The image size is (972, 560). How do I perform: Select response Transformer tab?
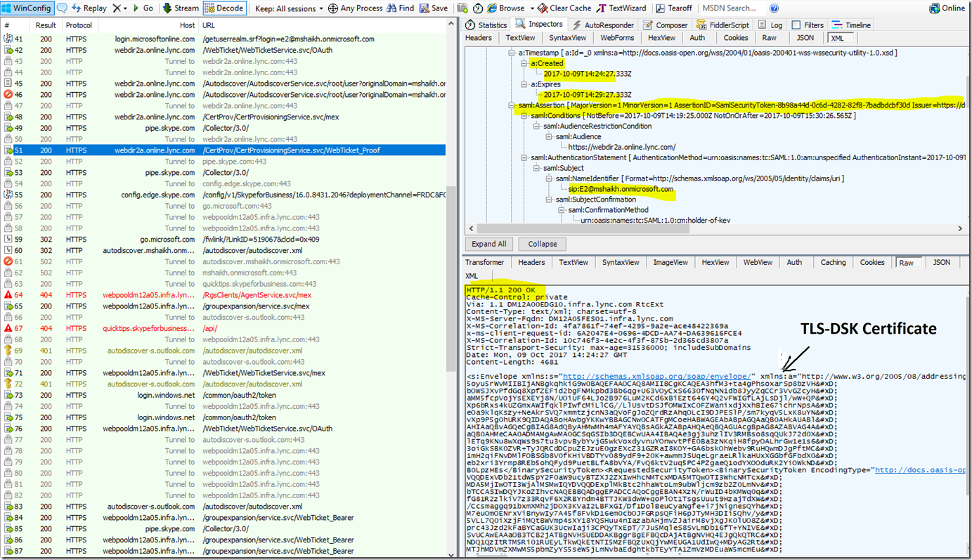click(x=484, y=262)
